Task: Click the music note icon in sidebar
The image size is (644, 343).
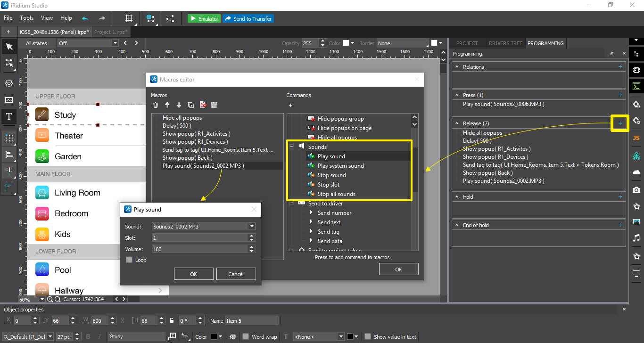Action: 636,238
